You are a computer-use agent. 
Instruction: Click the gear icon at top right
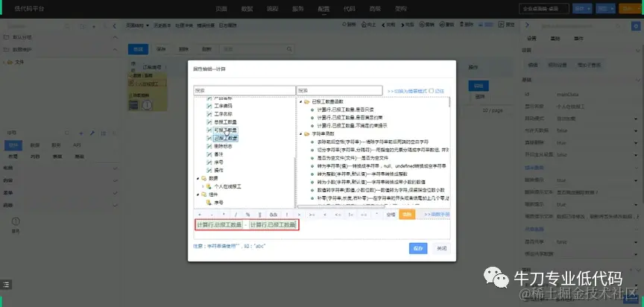click(x=637, y=26)
